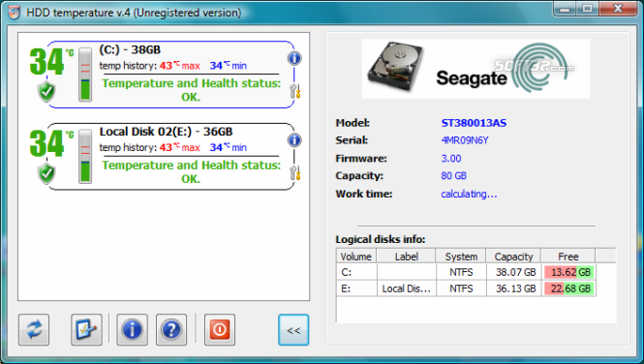Click the 13.62 GB free space bar
The width and height of the screenshot is (644, 364).
(568, 272)
